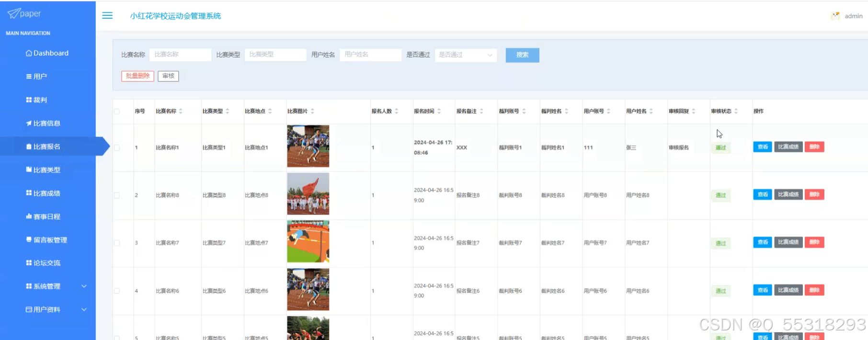The image size is (868, 340).
Task: Click the 用户 list icon in sidebar
Action: (x=29, y=77)
